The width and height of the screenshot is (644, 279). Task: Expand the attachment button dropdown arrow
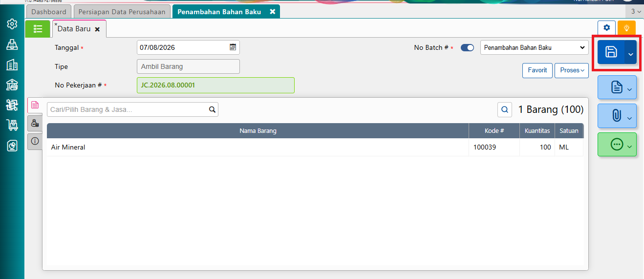(x=630, y=118)
